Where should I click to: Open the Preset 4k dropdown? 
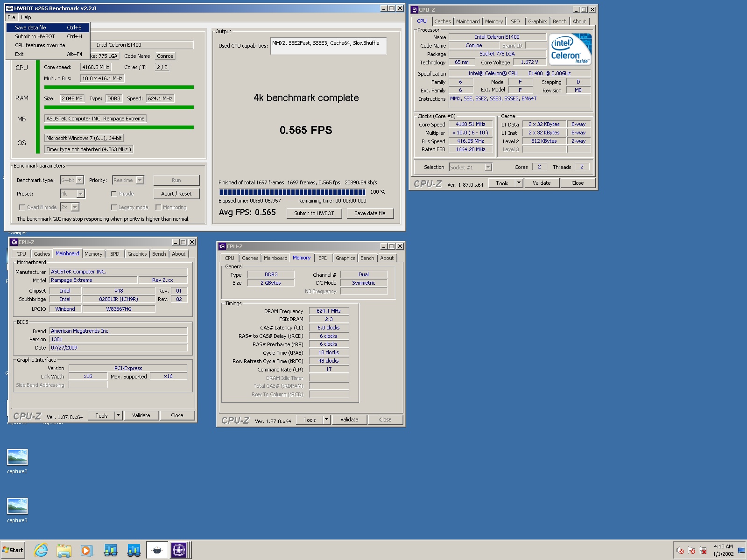pos(80,194)
